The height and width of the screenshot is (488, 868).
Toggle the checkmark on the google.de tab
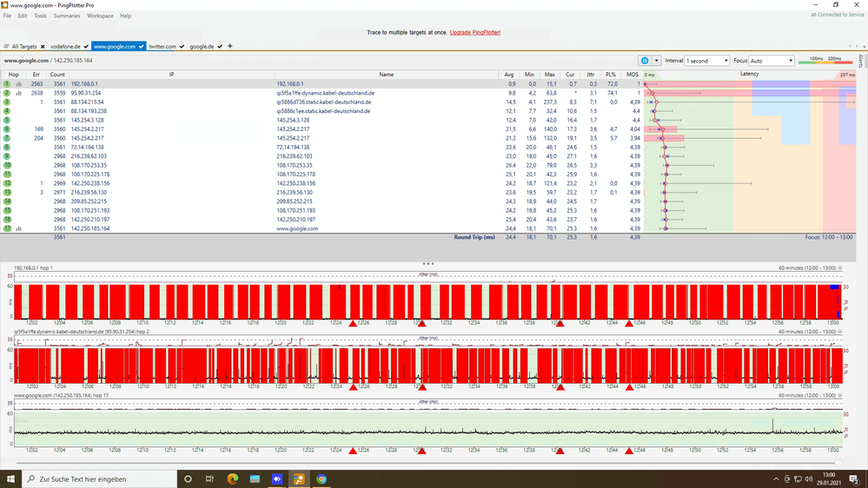220,47
